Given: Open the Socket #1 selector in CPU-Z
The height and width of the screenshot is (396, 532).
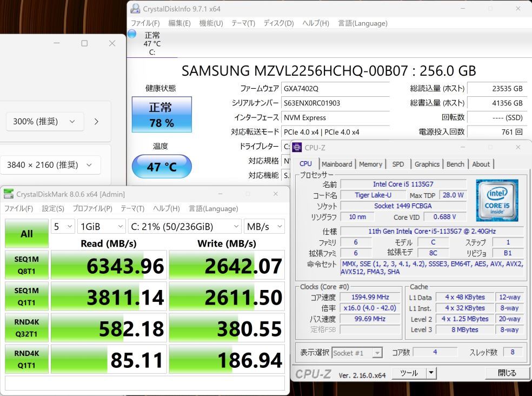Looking at the screenshot, I should (358, 352).
